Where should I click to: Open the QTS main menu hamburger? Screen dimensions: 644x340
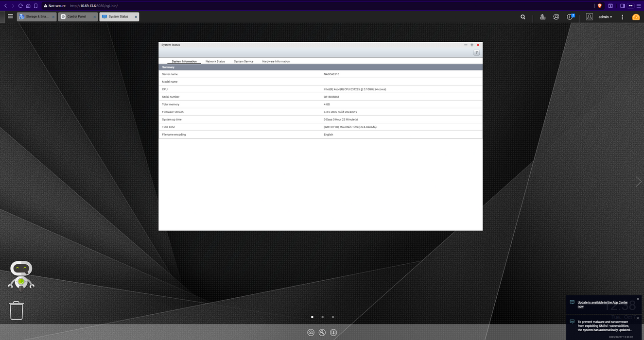(x=10, y=17)
